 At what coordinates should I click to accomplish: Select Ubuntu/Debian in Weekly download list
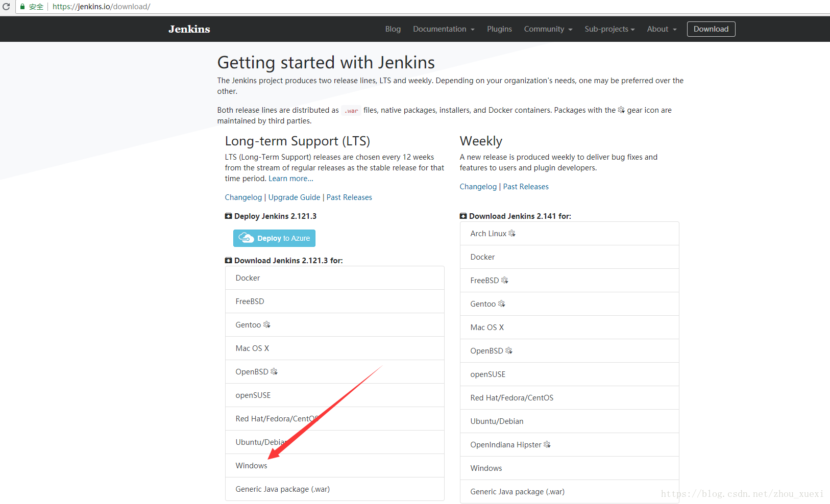[570, 421]
